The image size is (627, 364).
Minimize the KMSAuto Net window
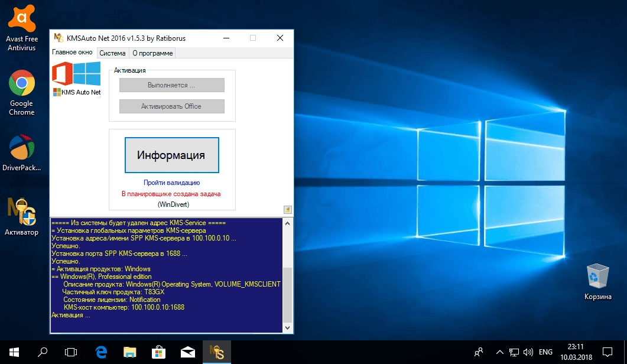coord(226,38)
